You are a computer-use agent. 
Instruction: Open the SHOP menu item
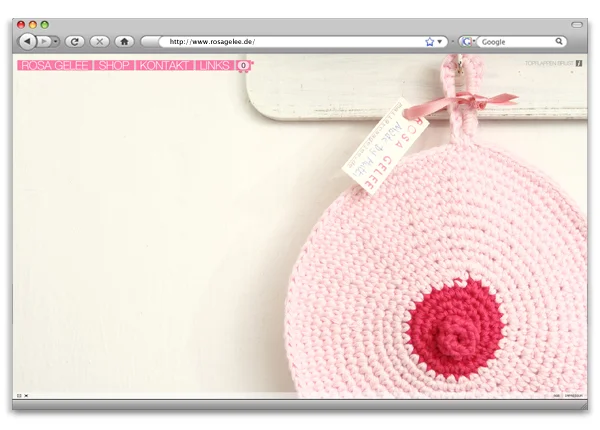(114, 65)
